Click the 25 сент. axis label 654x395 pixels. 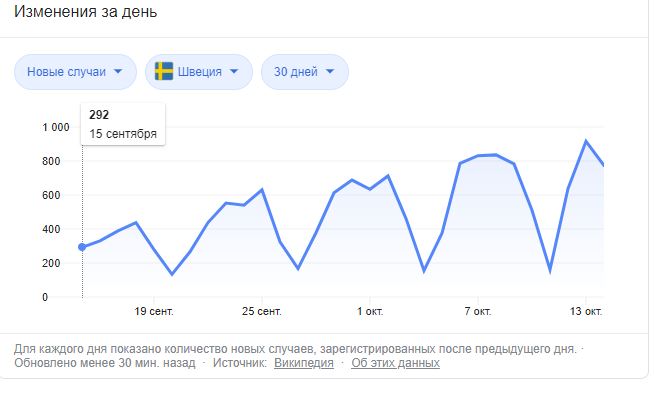tap(262, 311)
